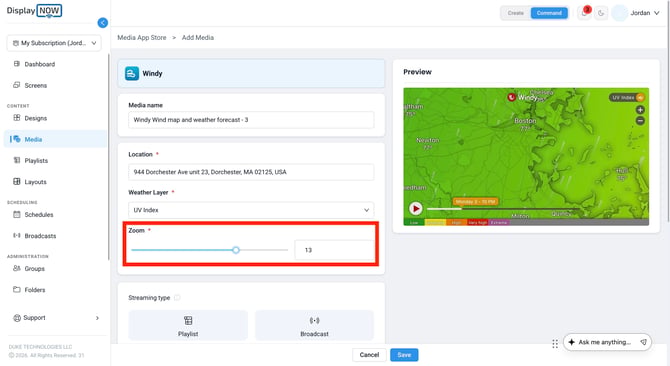This screenshot has width=670, height=366.
Task: Click the Designs grid icon
Action: click(17, 118)
